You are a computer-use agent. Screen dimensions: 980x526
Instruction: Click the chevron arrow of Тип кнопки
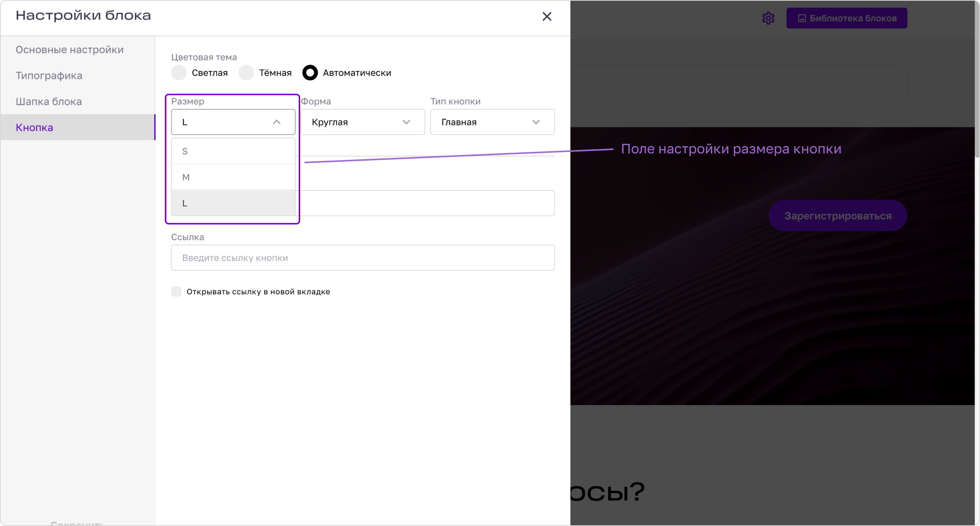pos(536,122)
